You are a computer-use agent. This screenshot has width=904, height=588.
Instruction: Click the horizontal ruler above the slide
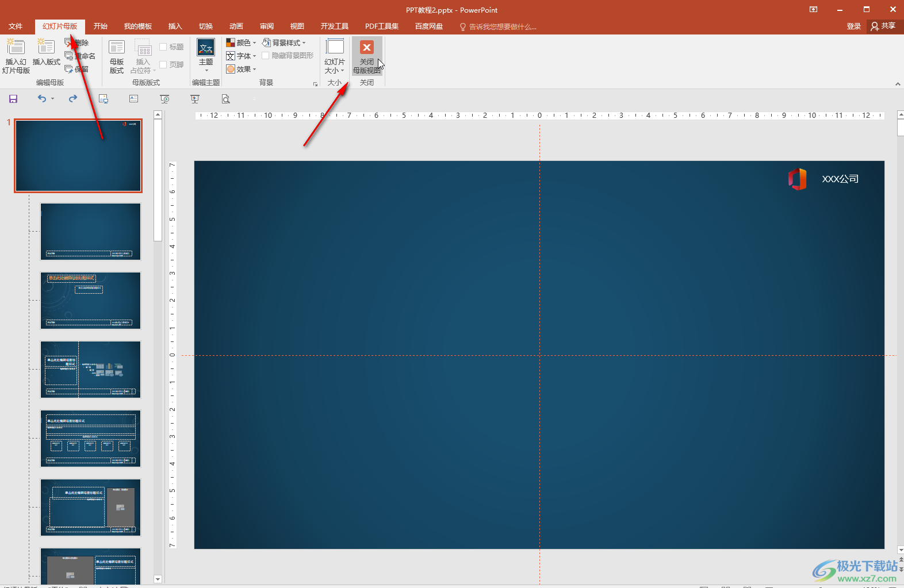pos(539,116)
